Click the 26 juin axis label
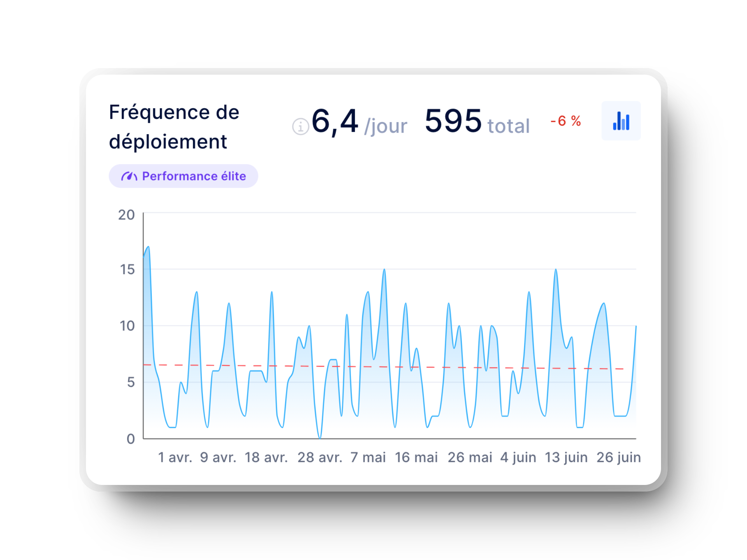The image size is (747, 560). click(619, 457)
